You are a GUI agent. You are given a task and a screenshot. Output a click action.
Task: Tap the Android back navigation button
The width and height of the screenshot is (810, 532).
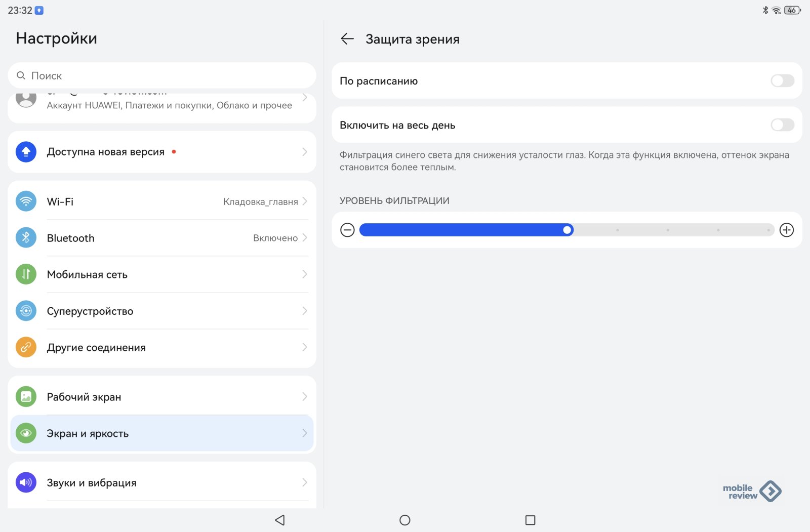tap(279, 520)
